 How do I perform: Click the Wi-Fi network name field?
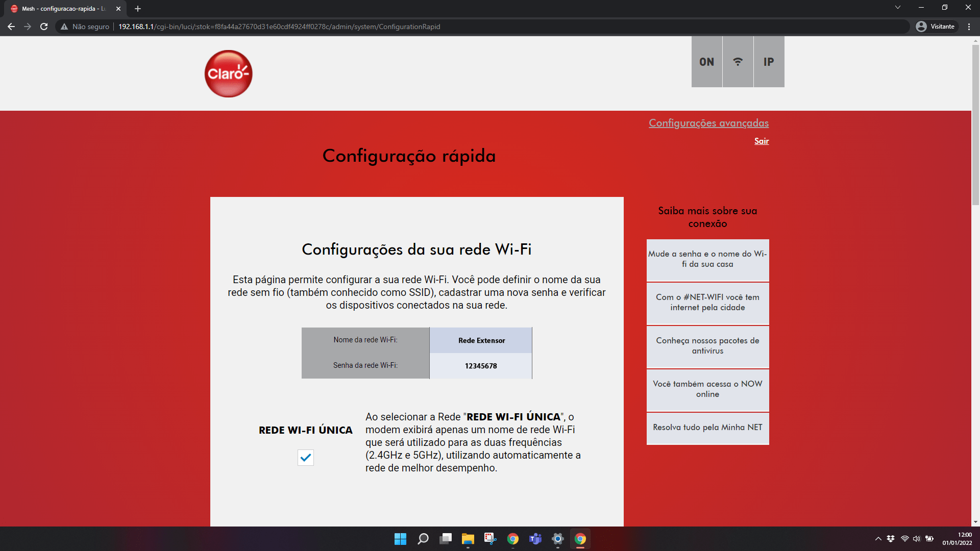point(481,340)
